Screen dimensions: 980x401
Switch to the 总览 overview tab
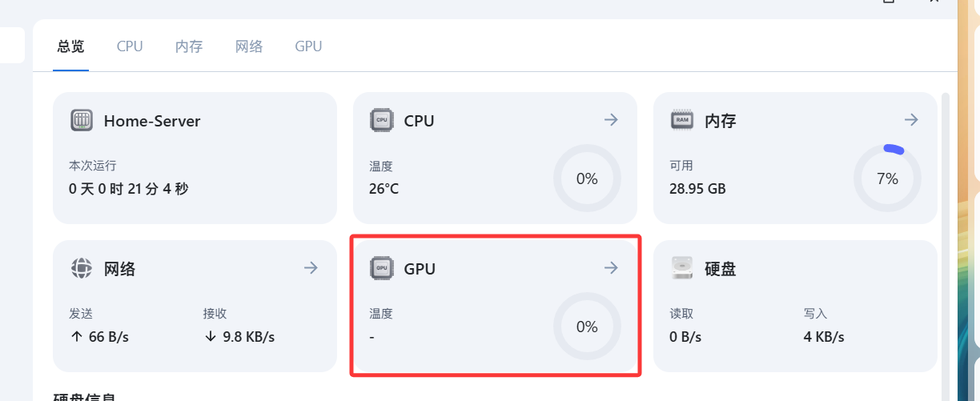pos(70,46)
